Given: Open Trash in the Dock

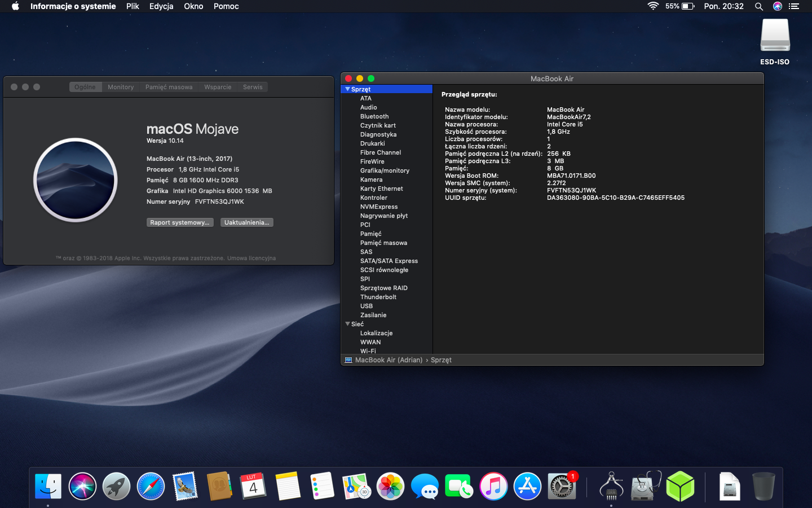Looking at the screenshot, I should pyautogui.click(x=764, y=486).
